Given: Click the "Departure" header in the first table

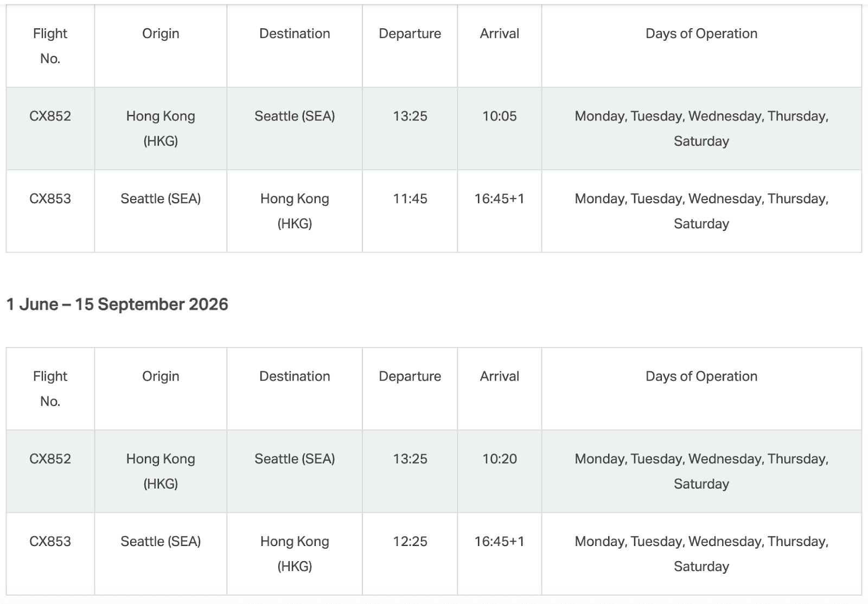Looking at the screenshot, I should tap(410, 34).
